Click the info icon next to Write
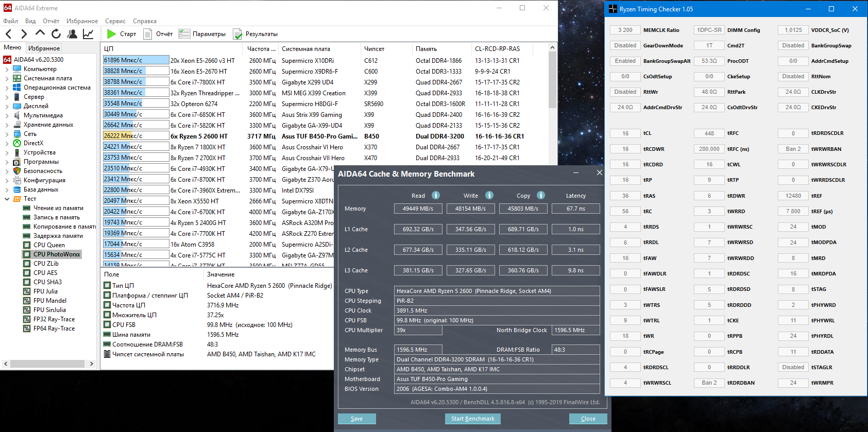This screenshot has width=868, height=432. pos(489,195)
